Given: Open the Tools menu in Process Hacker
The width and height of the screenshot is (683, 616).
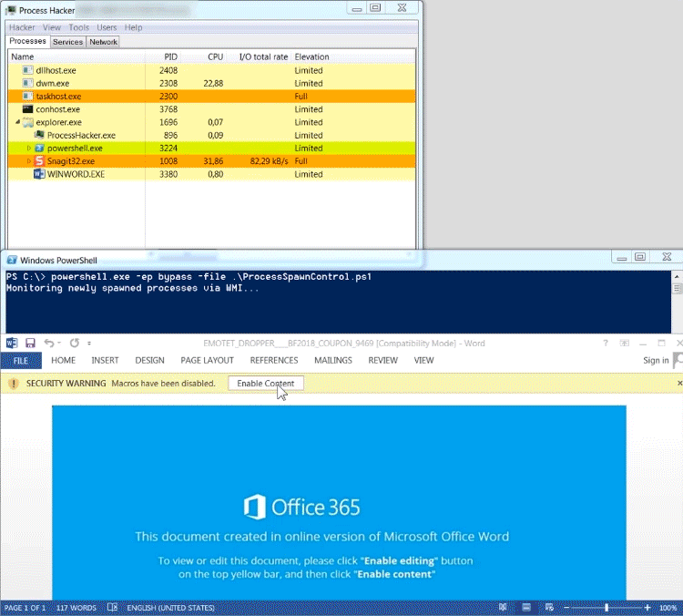Looking at the screenshot, I should click(x=78, y=27).
